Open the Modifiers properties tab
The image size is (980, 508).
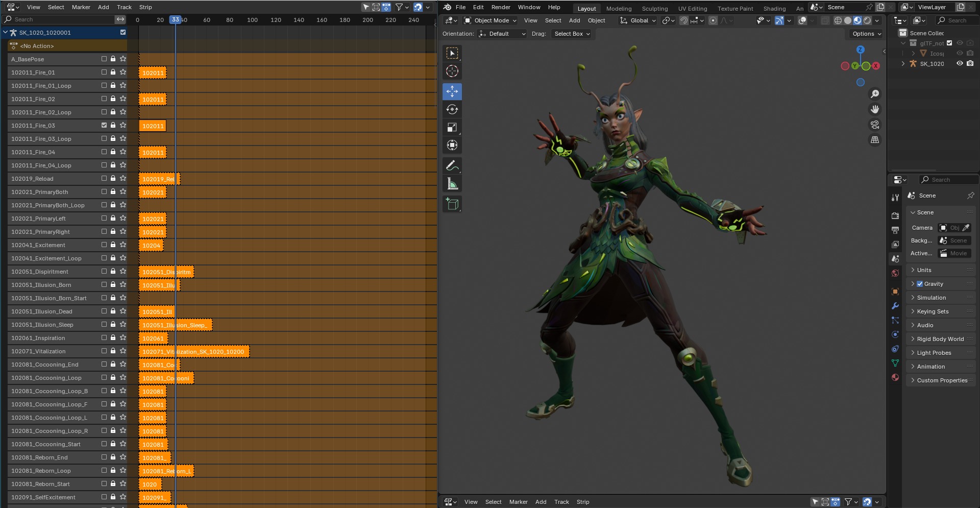[895, 306]
